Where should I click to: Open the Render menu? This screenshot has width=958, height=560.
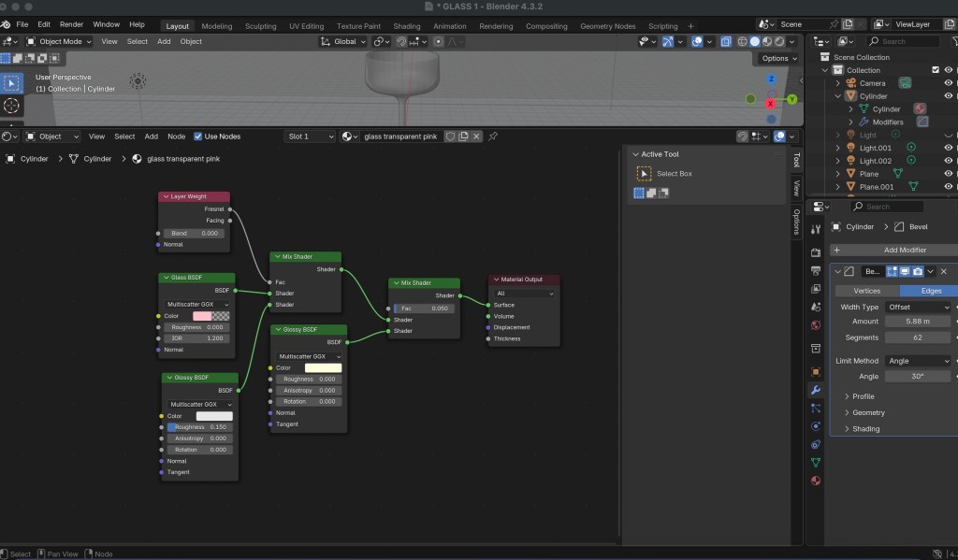tap(71, 24)
